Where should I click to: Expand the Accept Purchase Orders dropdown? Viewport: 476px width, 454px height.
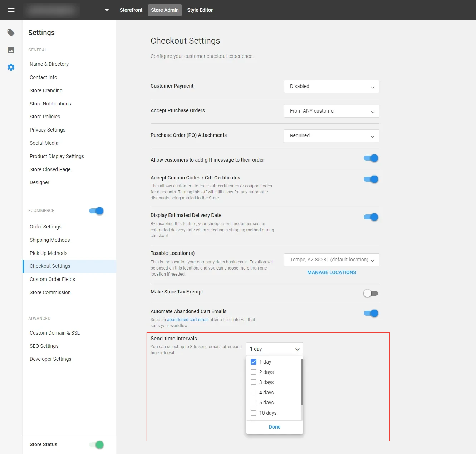pos(332,111)
